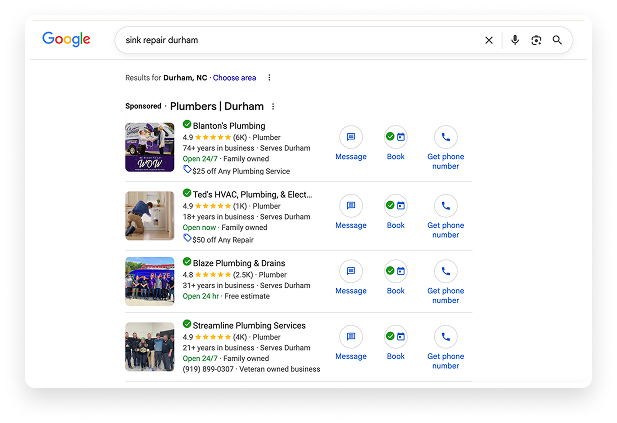The height and width of the screenshot is (423, 617).
Task: Click Message icon for Blanton's Plumbing
Action: (350, 138)
